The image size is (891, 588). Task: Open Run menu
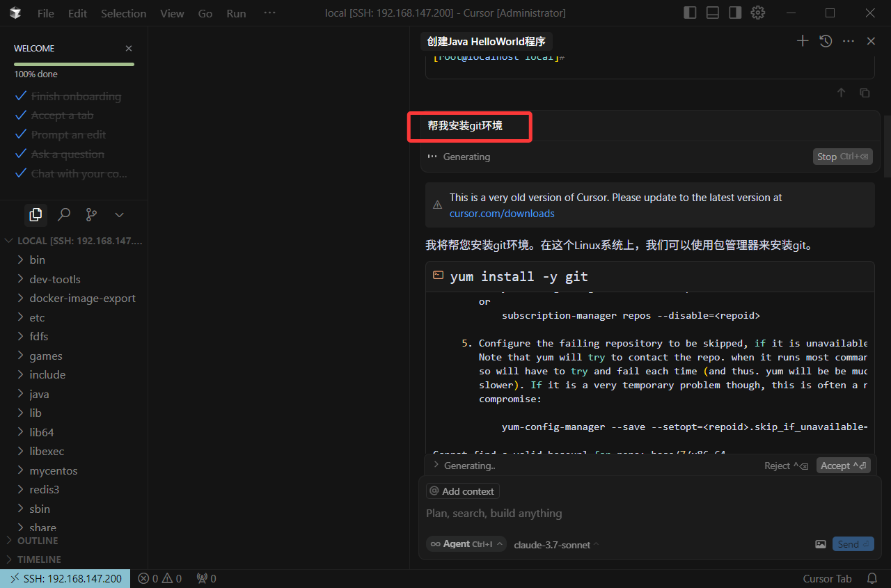click(236, 13)
